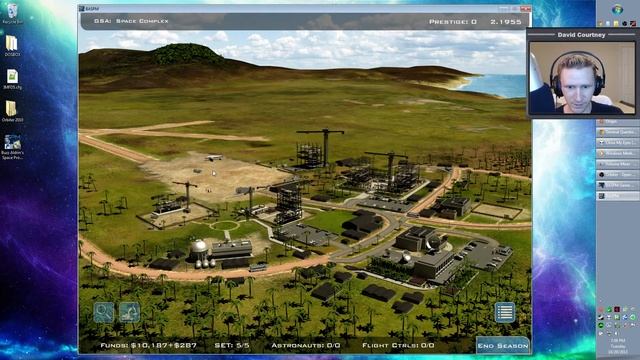This screenshot has width=640, height=360.
Task: Open the DOSBOX folder on desktop
Action: click(x=12, y=46)
